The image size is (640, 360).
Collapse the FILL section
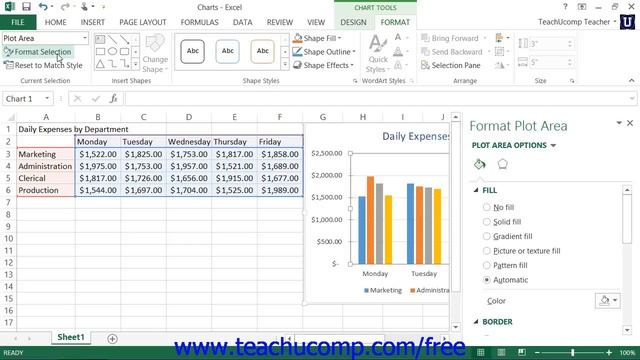point(476,190)
